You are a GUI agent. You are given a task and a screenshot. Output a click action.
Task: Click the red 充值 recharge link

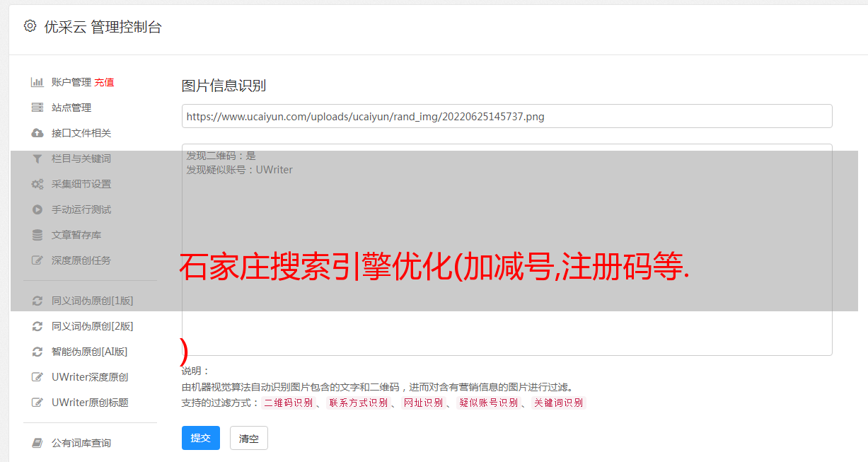[x=104, y=82]
